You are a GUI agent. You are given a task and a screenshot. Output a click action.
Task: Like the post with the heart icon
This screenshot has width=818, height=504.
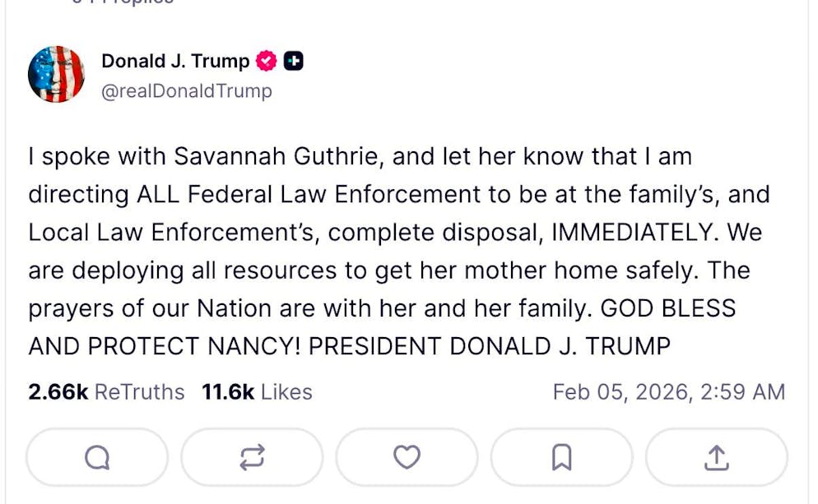point(407,457)
